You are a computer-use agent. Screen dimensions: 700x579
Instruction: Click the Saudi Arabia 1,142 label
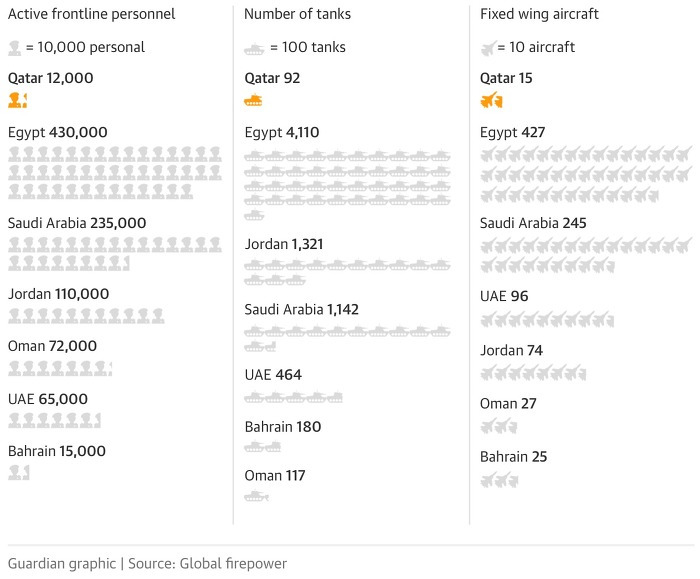301,309
